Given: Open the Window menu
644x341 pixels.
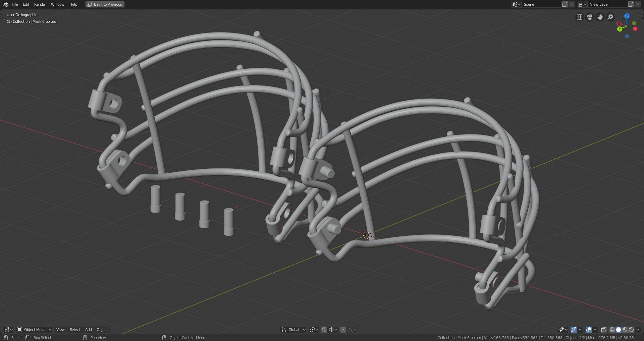Looking at the screenshot, I should (x=57, y=4).
